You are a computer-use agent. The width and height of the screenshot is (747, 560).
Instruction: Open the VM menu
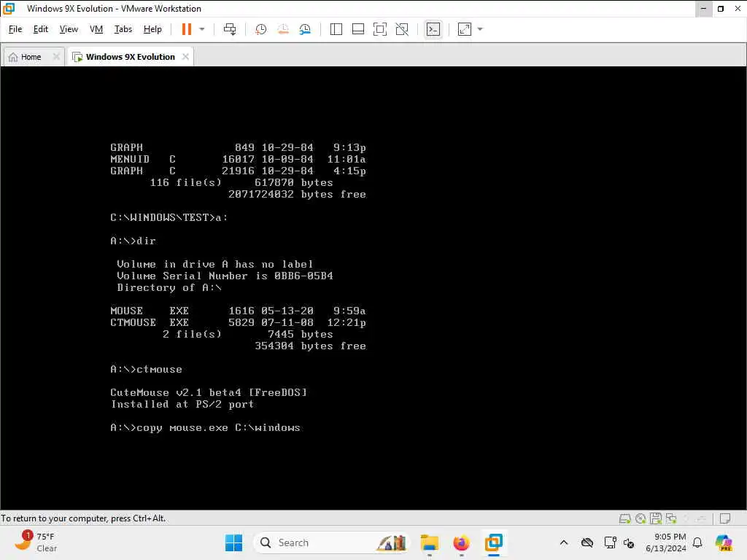[x=96, y=29]
